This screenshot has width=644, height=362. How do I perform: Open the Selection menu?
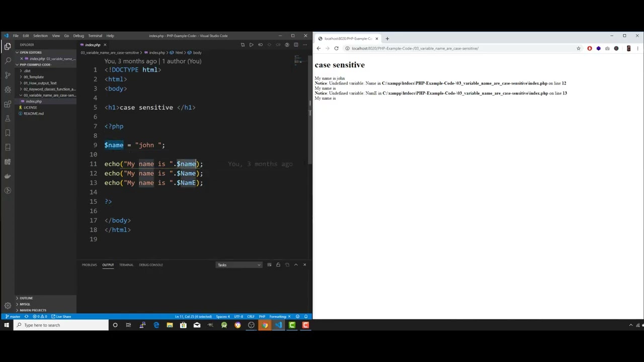pyautogui.click(x=40, y=36)
